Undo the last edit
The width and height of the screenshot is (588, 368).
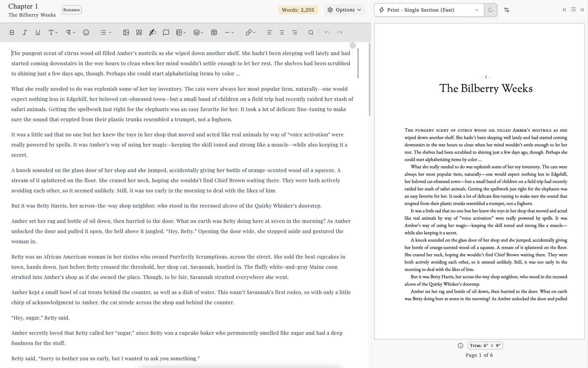pyautogui.click(x=327, y=32)
